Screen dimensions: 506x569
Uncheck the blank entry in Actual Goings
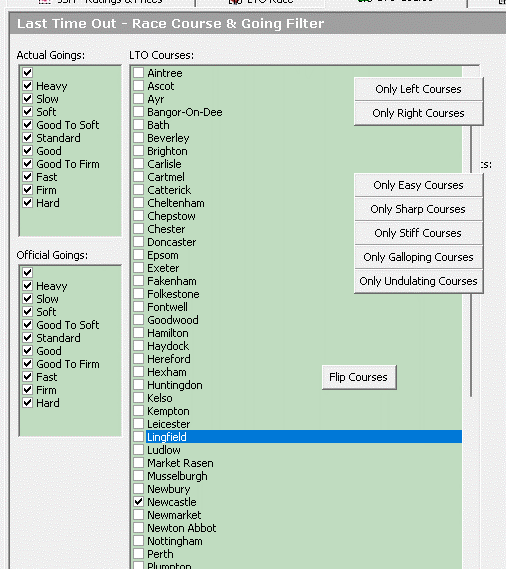click(28, 73)
